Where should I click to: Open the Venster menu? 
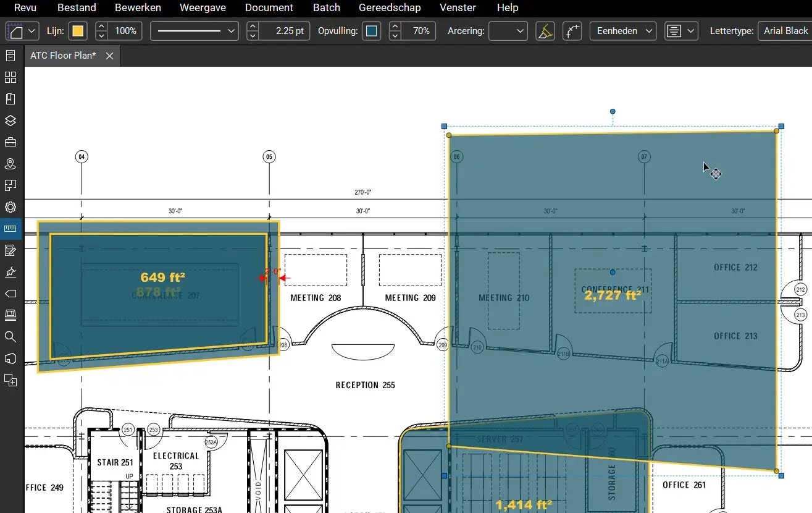pyautogui.click(x=458, y=8)
